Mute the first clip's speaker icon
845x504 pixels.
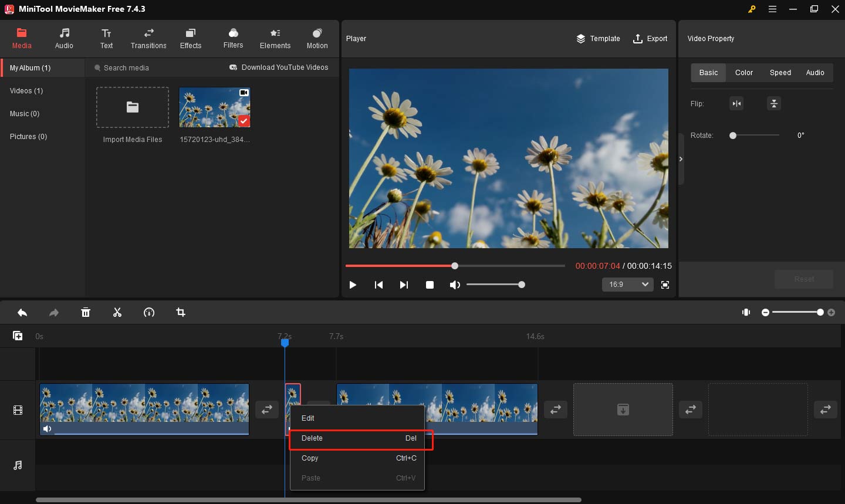click(x=48, y=429)
